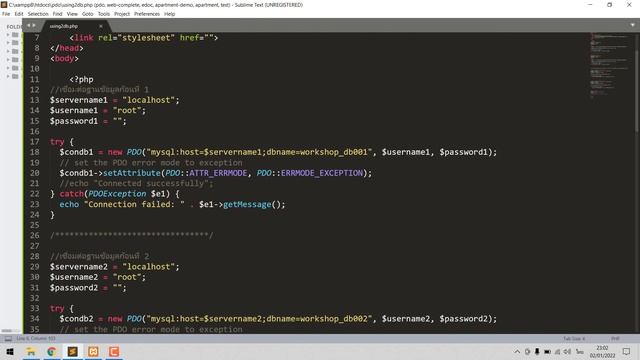The height and width of the screenshot is (360, 640).
Task: Open the Help menu
Action: [x=169, y=14]
